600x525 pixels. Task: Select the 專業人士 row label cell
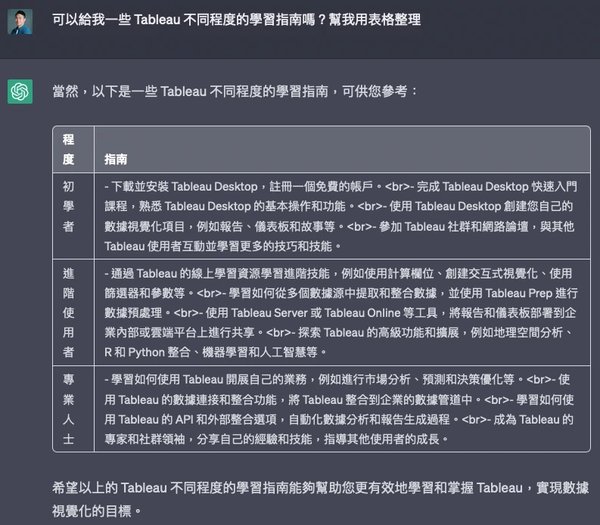(x=73, y=409)
